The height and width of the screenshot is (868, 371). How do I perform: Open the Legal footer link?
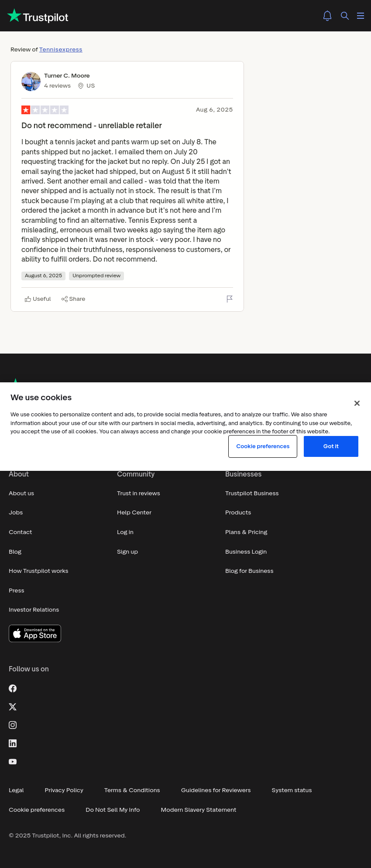(x=16, y=790)
